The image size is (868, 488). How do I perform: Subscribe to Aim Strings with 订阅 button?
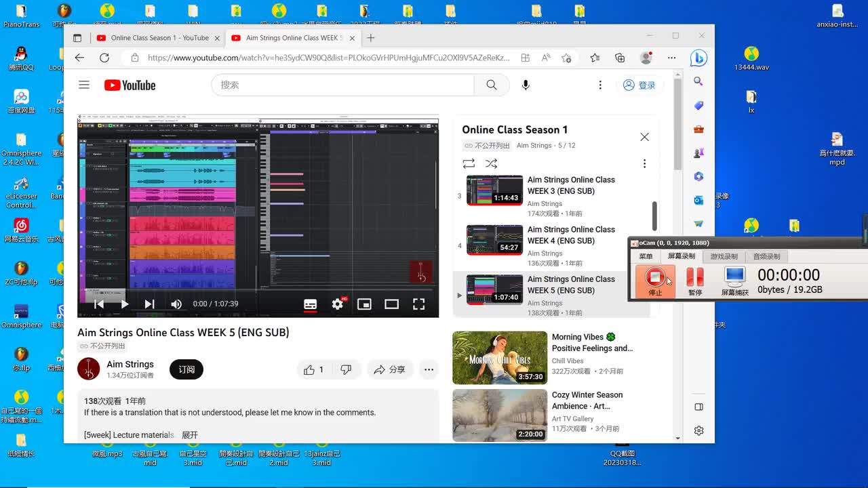[186, 369]
